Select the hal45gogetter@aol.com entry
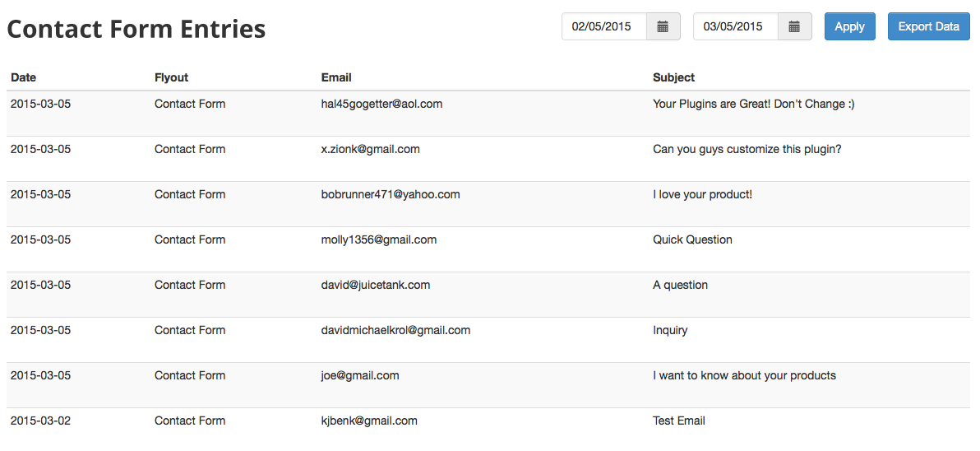 pos(381,104)
